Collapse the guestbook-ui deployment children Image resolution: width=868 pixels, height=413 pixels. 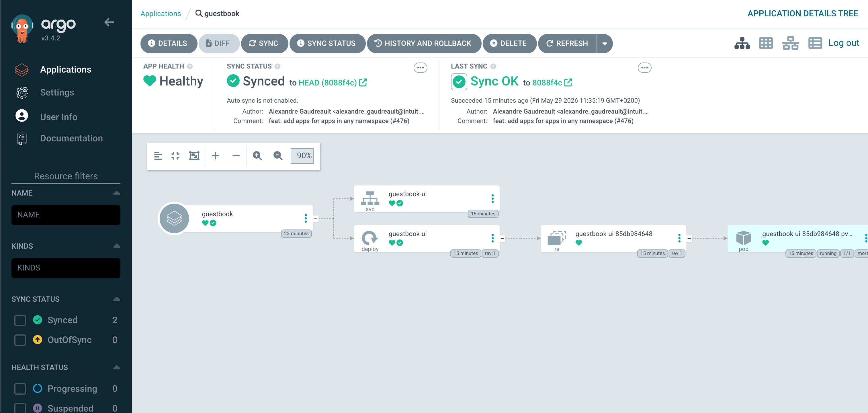(502, 238)
